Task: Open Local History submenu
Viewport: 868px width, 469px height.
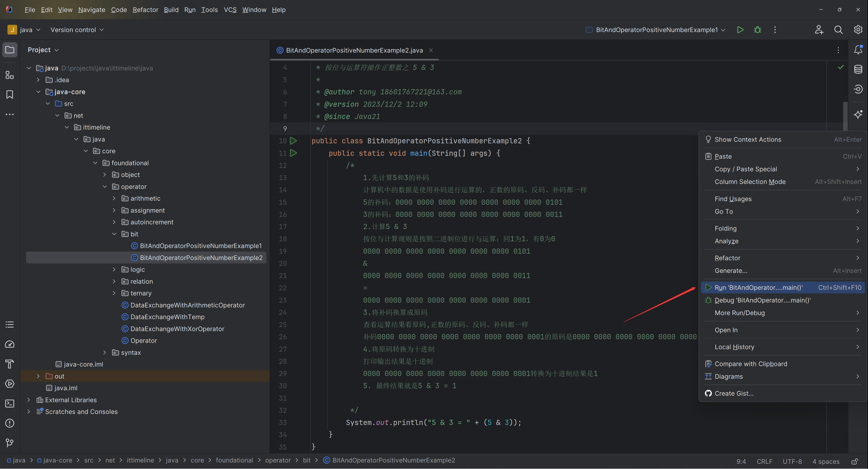Action: 783,347
